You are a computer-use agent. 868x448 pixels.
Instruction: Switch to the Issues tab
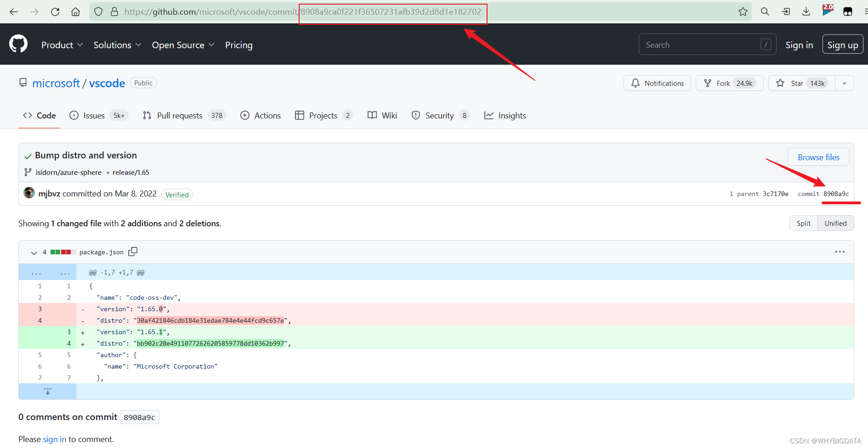tap(98, 116)
